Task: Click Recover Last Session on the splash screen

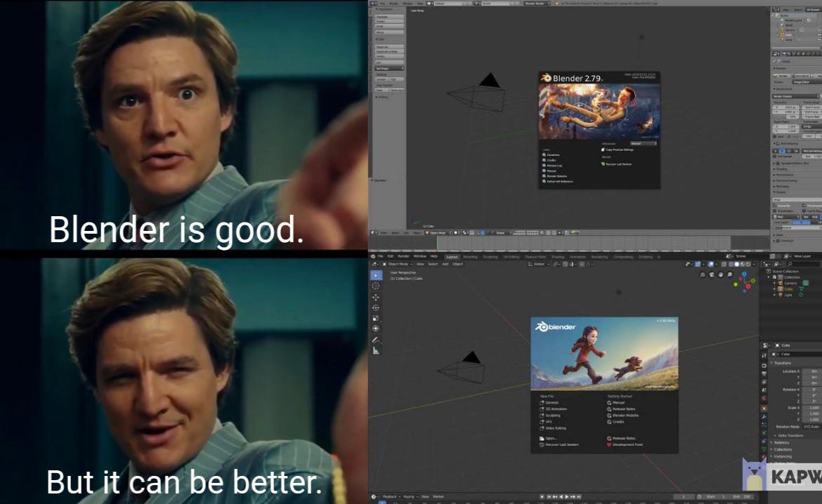Action: (x=561, y=444)
